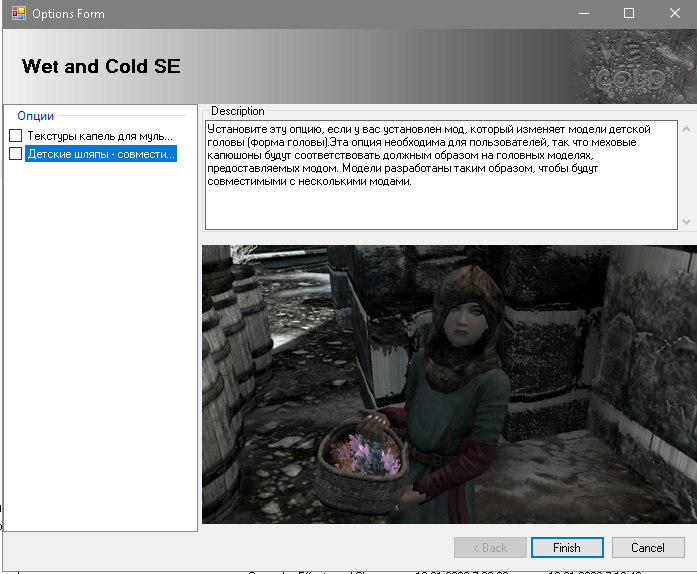Click empty space in the Опции list
Viewport: 697px width, 574px height.
[x=100, y=350]
